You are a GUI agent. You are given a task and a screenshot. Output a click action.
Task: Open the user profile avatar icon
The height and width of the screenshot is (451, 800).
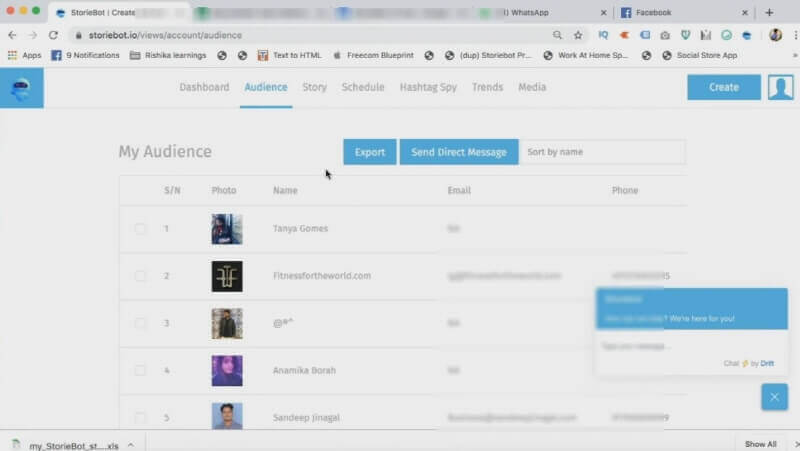781,87
